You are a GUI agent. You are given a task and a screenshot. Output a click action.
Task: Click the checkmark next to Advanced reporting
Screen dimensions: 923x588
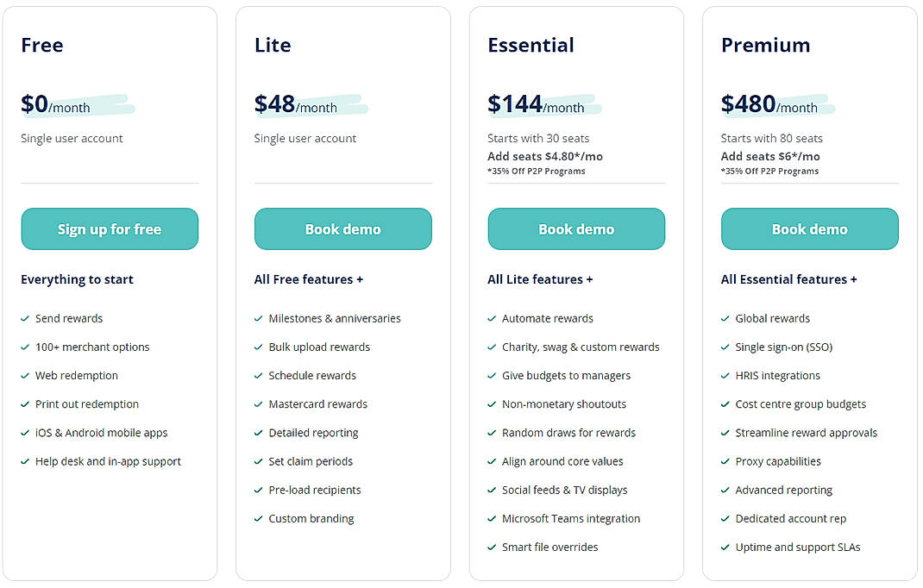(x=725, y=490)
